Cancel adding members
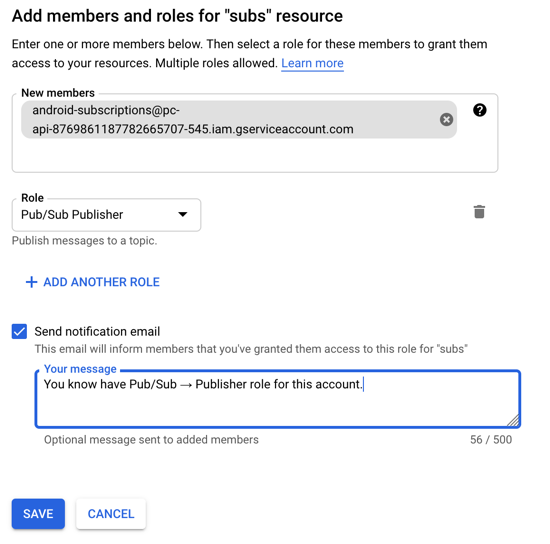550x544 pixels. (111, 514)
